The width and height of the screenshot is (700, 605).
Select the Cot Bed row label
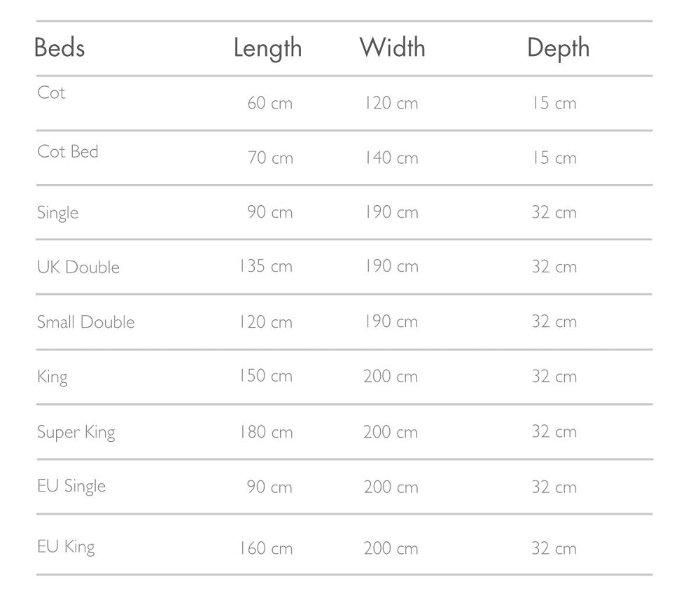68,151
